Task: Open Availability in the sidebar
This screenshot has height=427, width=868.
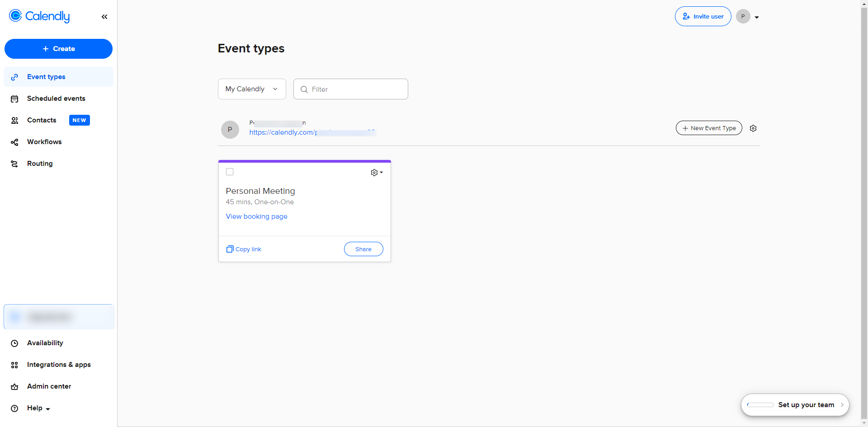Action: (58, 343)
